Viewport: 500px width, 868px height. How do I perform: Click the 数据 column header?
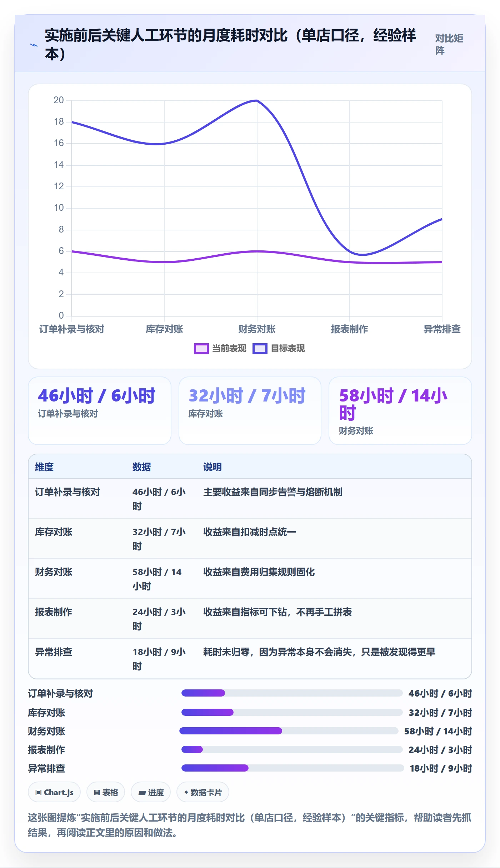(x=142, y=467)
